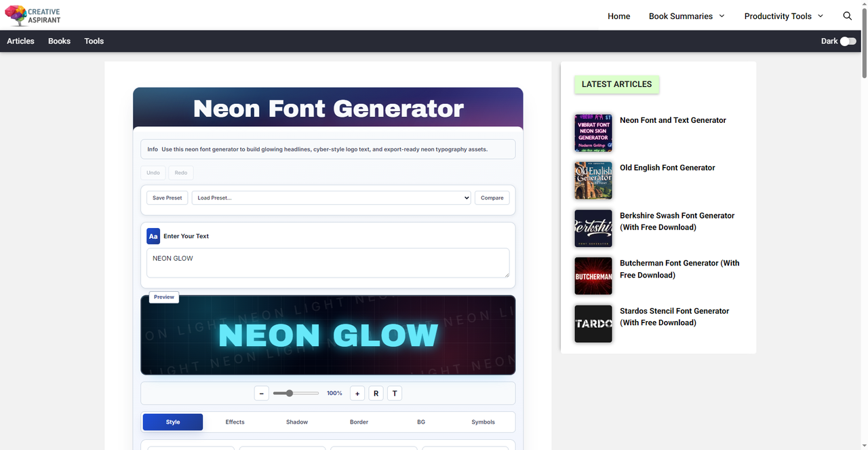Open Old English Font Generator thumbnail
Image resolution: width=868 pixels, height=450 pixels.
pos(593,180)
